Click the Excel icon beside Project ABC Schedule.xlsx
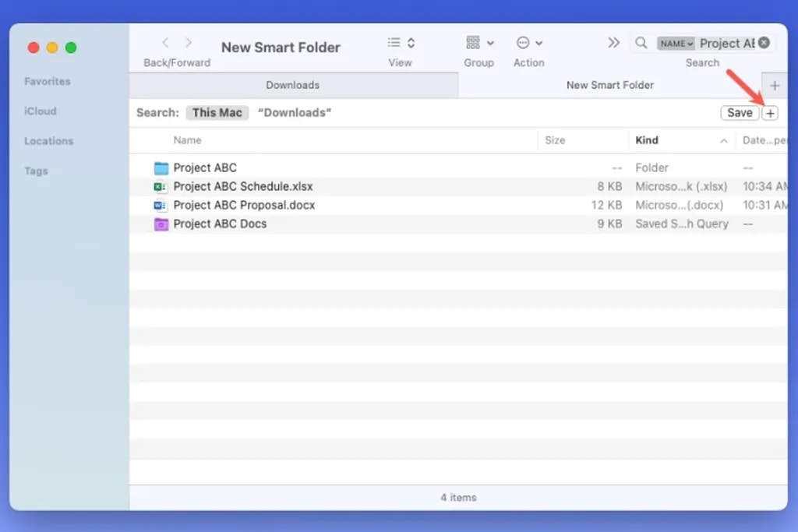 (x=161, y=186)
